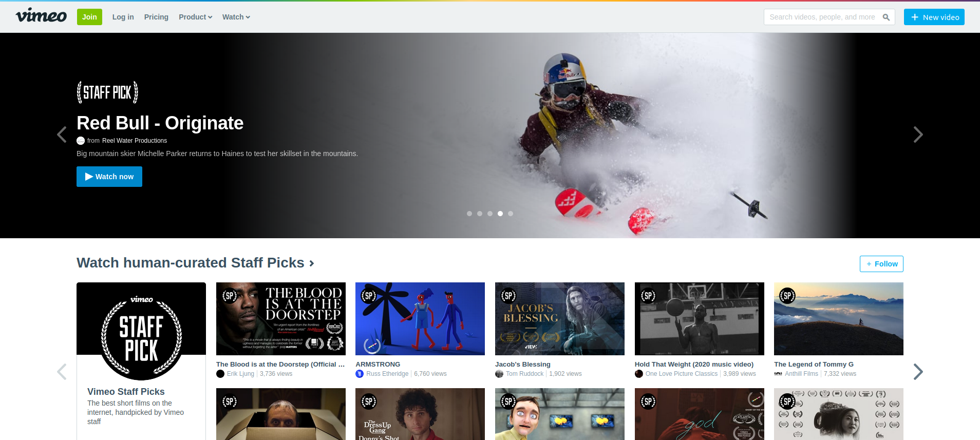Select the fifth carousel dot
The width and height of the screenshot is (980, 440).
(x=511, y=214)
